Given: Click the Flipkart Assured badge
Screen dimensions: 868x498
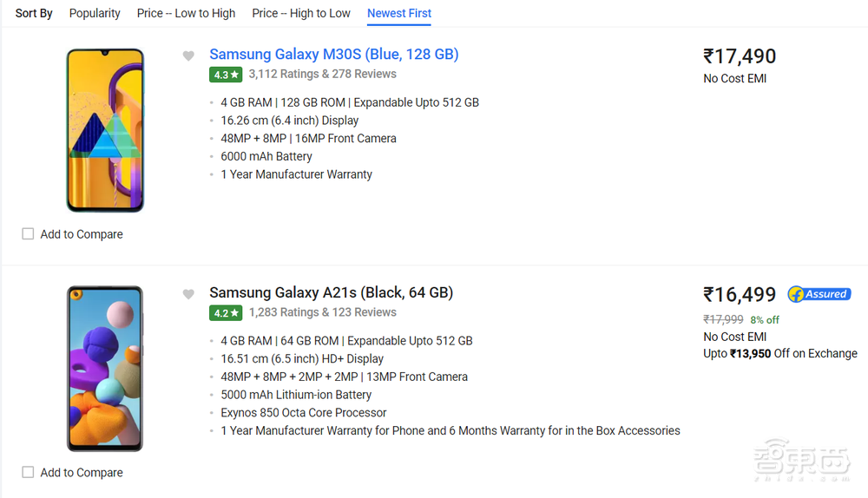Looking at the screenshot, I should coord(819,294).
